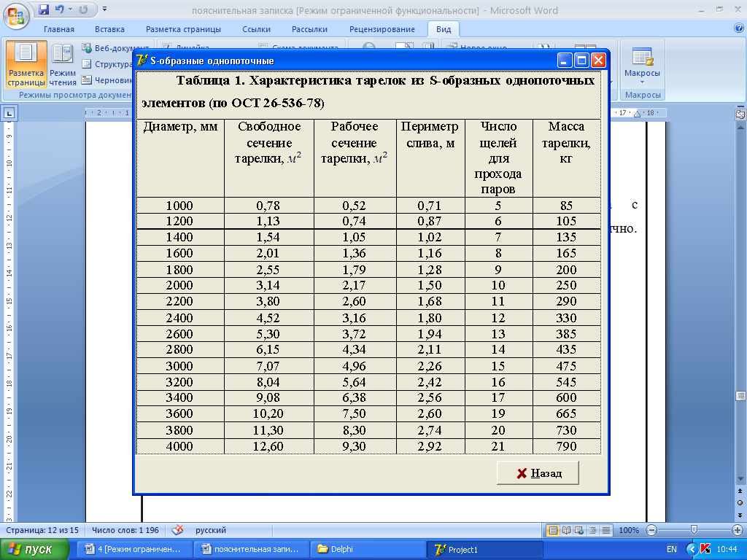Click the EN language indicator in tray
Screen dimensions: 747x560
click(x=672, y=549)
